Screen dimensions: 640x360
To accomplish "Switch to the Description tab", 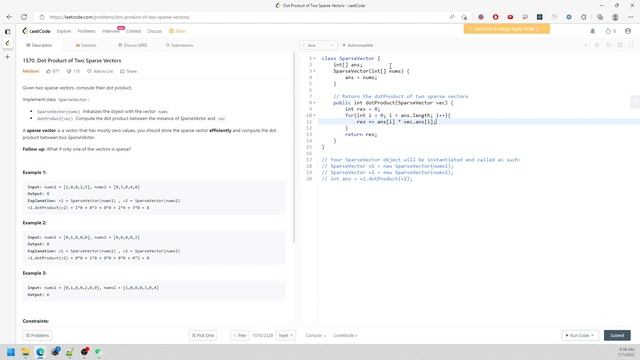I will point(39,45).
